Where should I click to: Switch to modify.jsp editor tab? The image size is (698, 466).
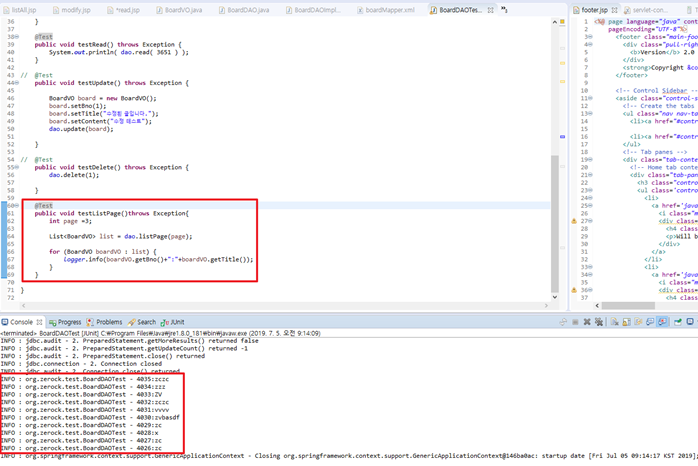point(71,10)
